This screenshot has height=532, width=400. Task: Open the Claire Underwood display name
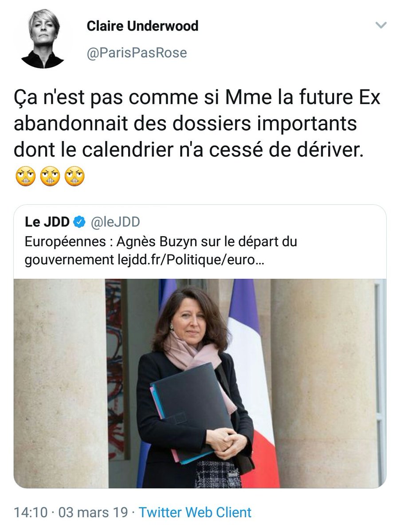(142, 26)
